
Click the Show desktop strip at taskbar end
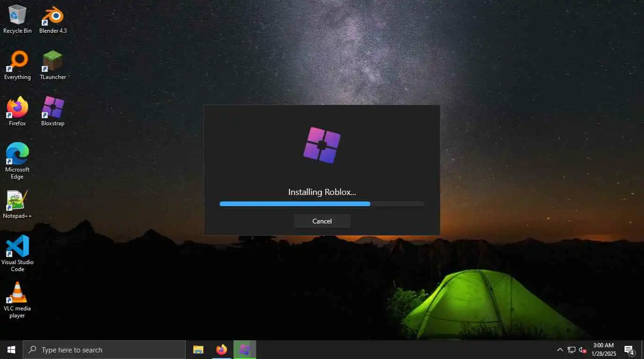click(x=642, y=350)
